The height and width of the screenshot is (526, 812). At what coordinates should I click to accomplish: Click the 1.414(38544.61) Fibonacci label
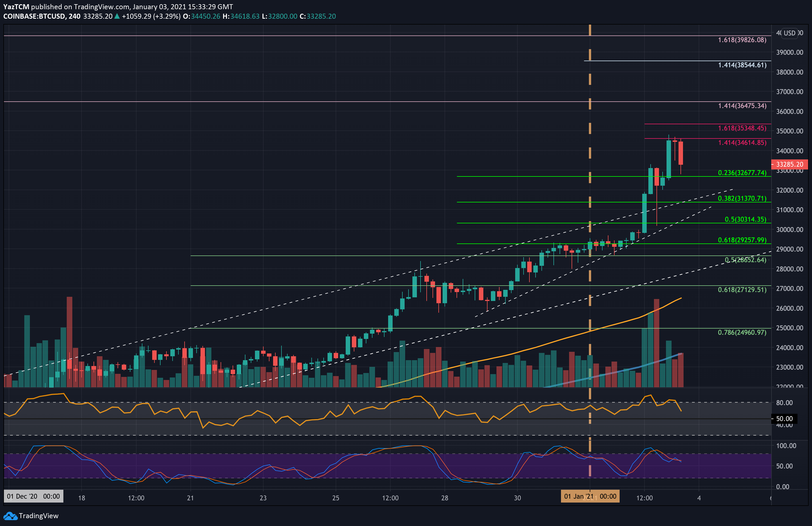coord(742,65)
